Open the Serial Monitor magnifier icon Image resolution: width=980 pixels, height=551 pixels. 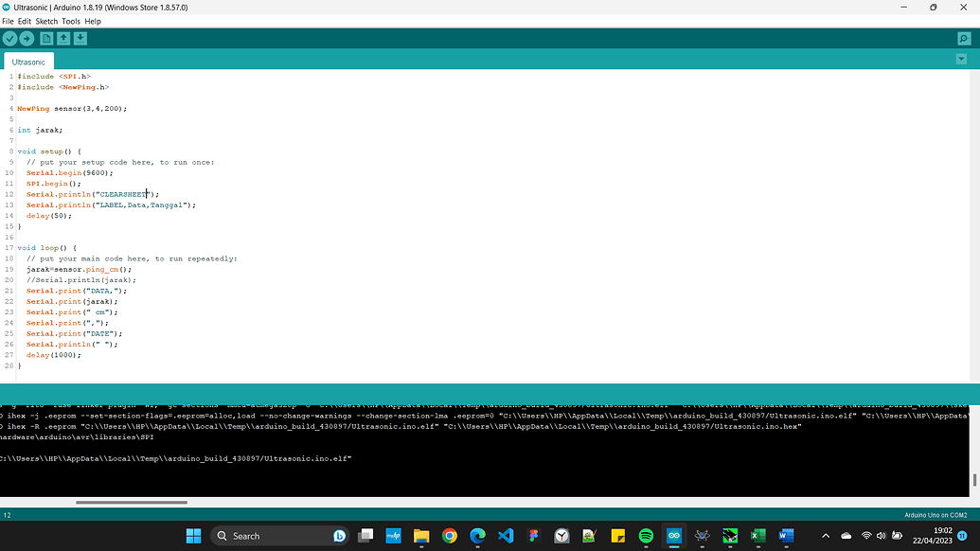click(964, 39)
